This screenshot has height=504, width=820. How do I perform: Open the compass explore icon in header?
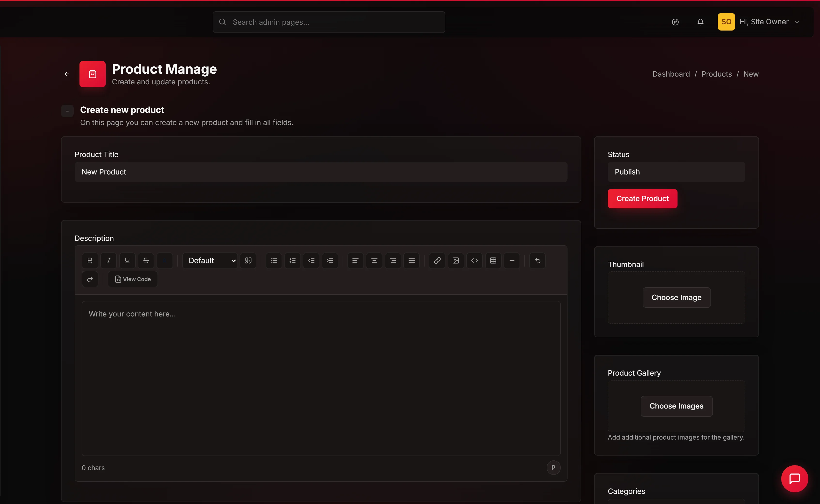click(x=675, y=22)
